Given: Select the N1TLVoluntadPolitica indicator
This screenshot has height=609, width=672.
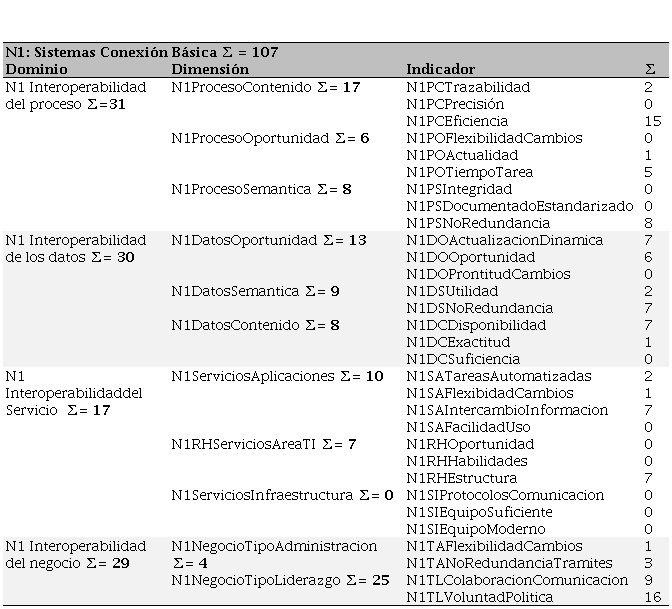Looking at the screenshot, I should pos(479,597).
